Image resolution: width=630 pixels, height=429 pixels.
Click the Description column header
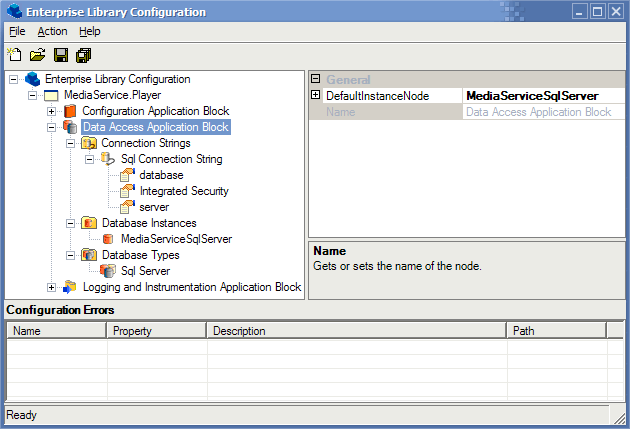pyautogui.click(x=356, y=331)
